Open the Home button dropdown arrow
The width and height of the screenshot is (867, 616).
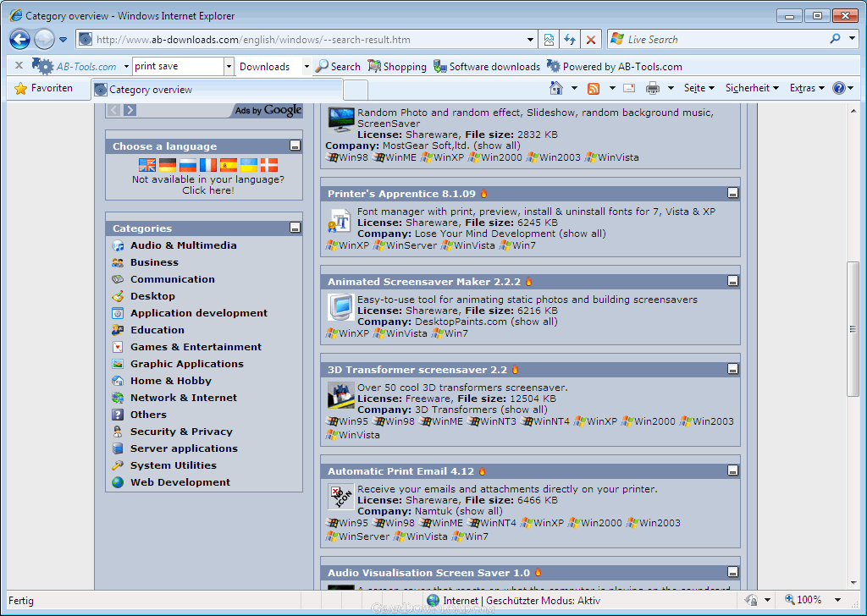(x=574, y=88)
